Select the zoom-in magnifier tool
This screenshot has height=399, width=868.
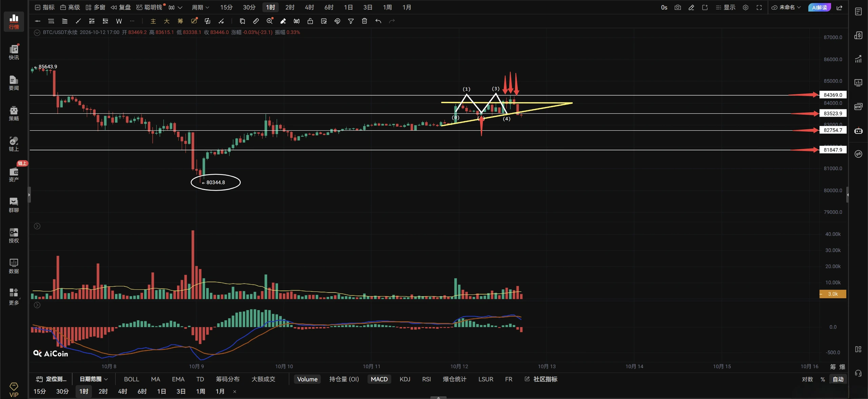(270, 21)
